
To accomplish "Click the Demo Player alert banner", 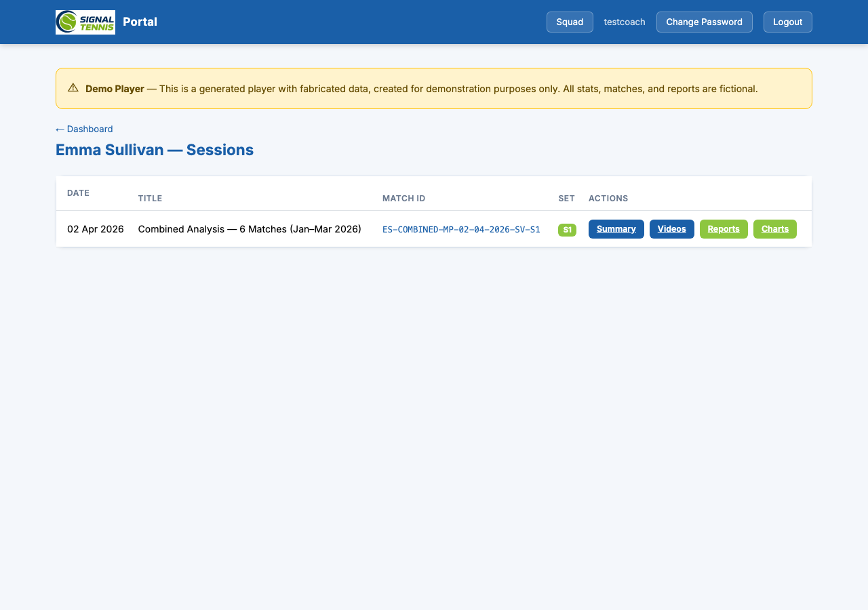I will (x=433, y=88).
